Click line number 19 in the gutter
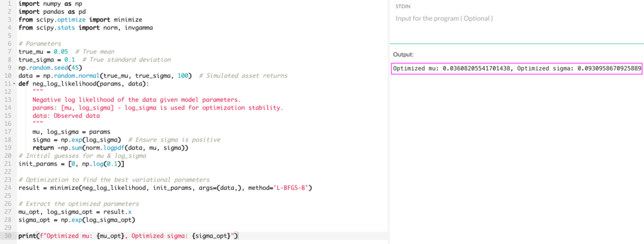Screen dimensions: 644x244 point(8,148)
